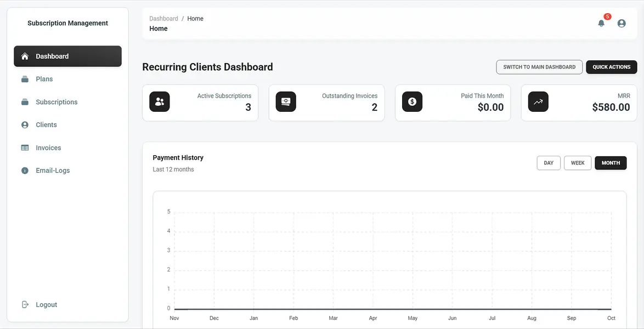Select Month view for payment history
The width and height of the screenshot is (644, 329).
[x=611, y=163]
